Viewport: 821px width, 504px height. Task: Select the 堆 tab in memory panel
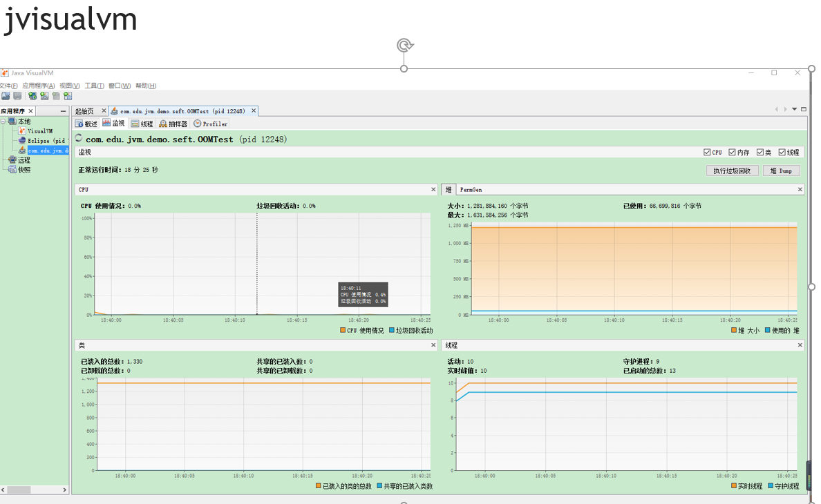pos(449,189)
